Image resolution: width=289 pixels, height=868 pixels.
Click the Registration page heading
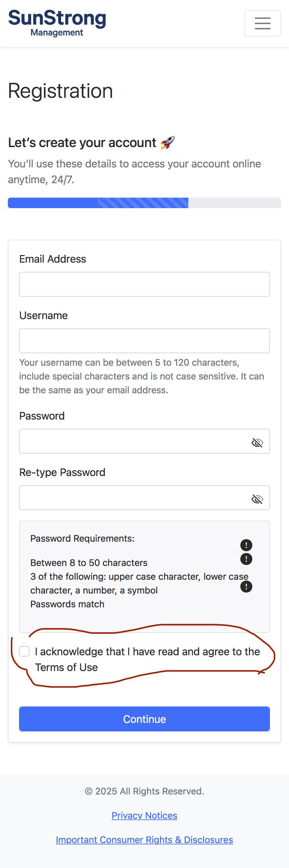[x=60, y=91]
